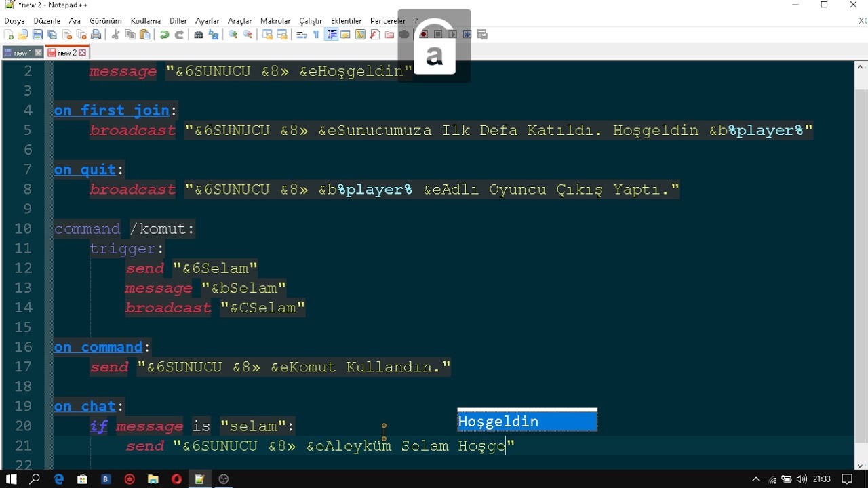
Task: Open the Windows Start menu
Action: (11, 479)
